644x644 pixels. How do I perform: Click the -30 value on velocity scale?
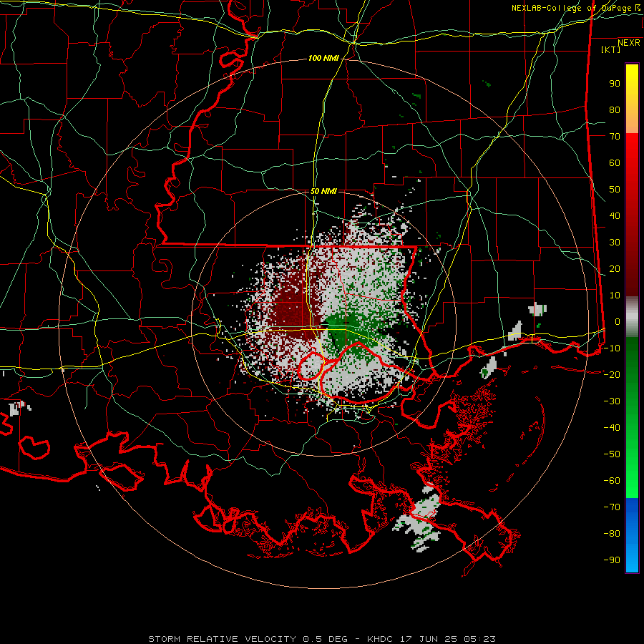(612, 401)
